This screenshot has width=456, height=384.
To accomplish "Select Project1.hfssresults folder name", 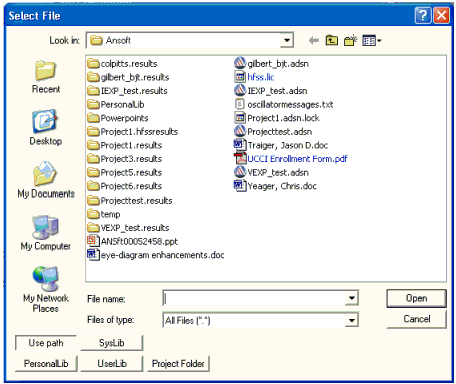I will pyautogui.click(x=139, y=132).
